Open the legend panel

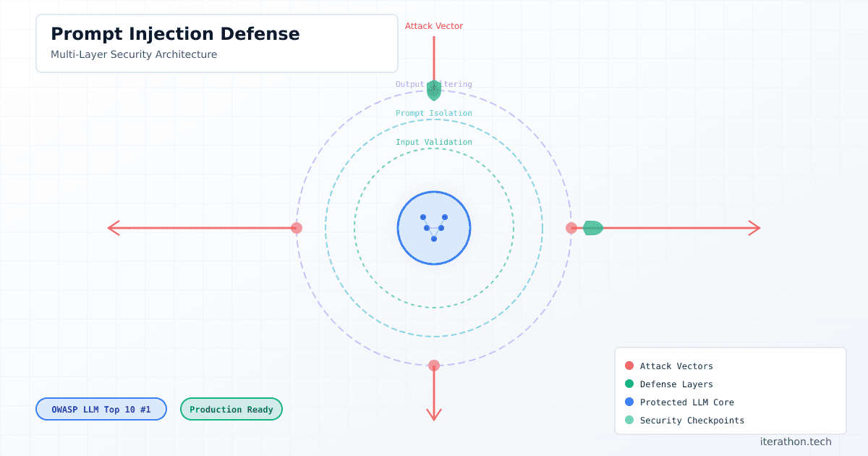[730, 391]
